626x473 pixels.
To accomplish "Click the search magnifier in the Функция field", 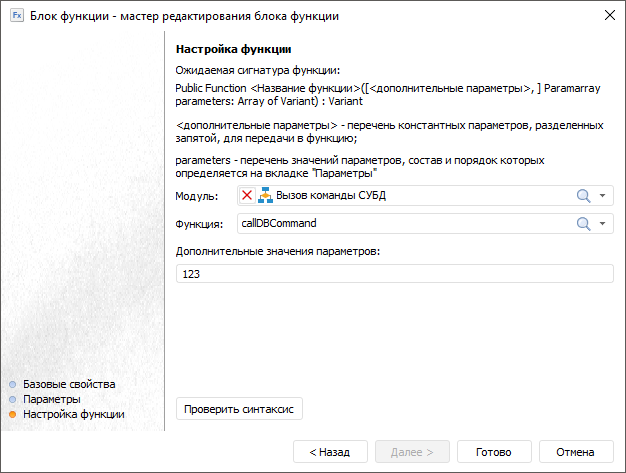I will (x=584, y=223).
